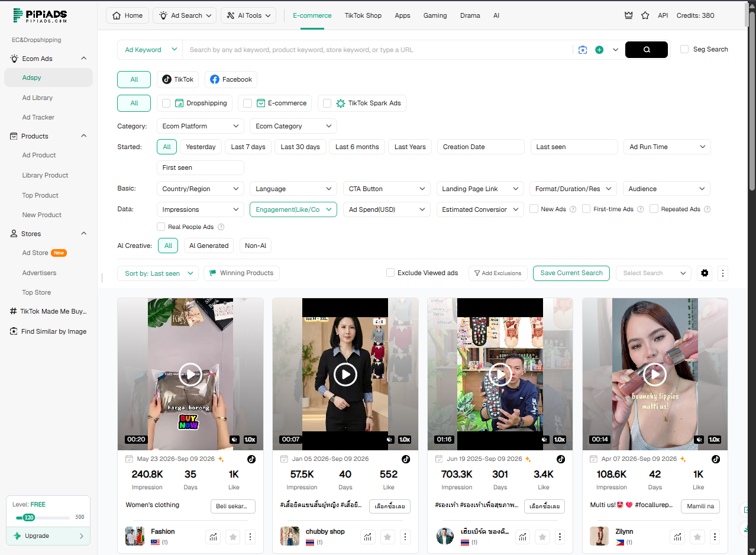The image size is (756, 555).
Task: Click the black search magnifier button
Action: pyautogui.click(x=647, y=50)
